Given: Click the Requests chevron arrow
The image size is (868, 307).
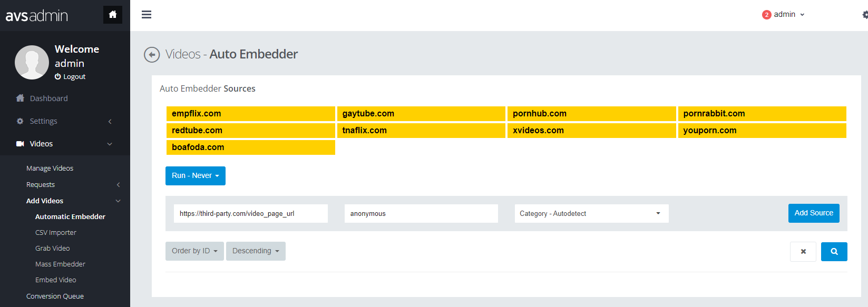Looking at the screenshot, I should pyautogui.click(x=118, y=185).
